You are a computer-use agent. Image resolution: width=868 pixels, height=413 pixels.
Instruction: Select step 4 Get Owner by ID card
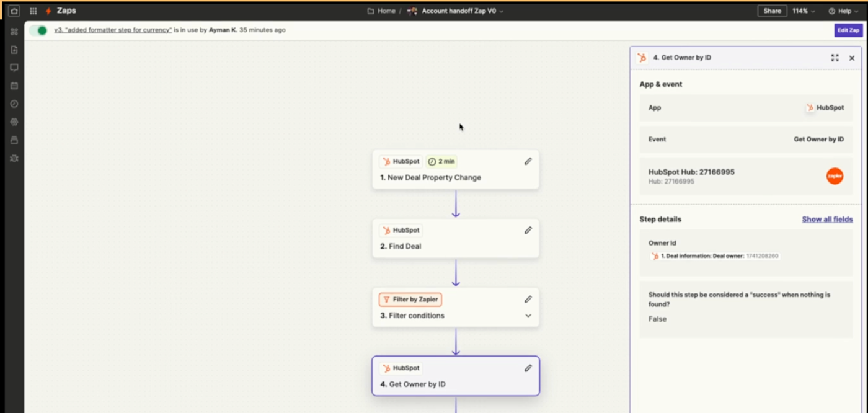click(x=456, y=376)
